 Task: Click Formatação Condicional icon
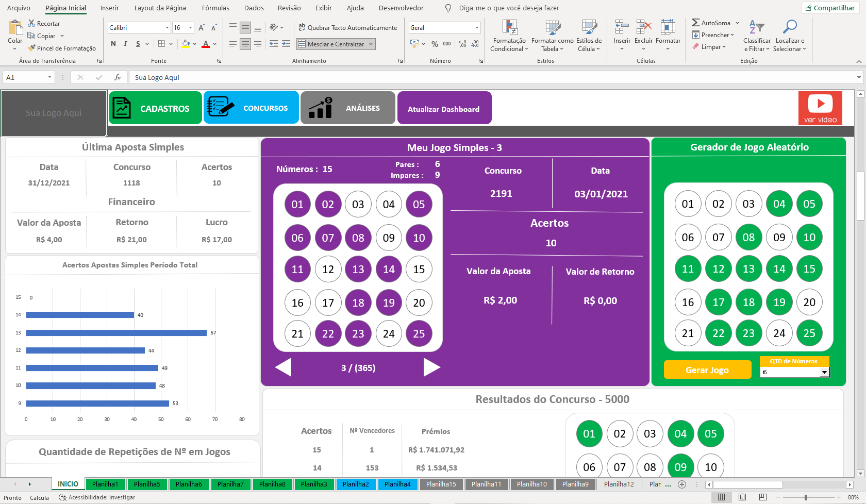click(x=510, y=28)
